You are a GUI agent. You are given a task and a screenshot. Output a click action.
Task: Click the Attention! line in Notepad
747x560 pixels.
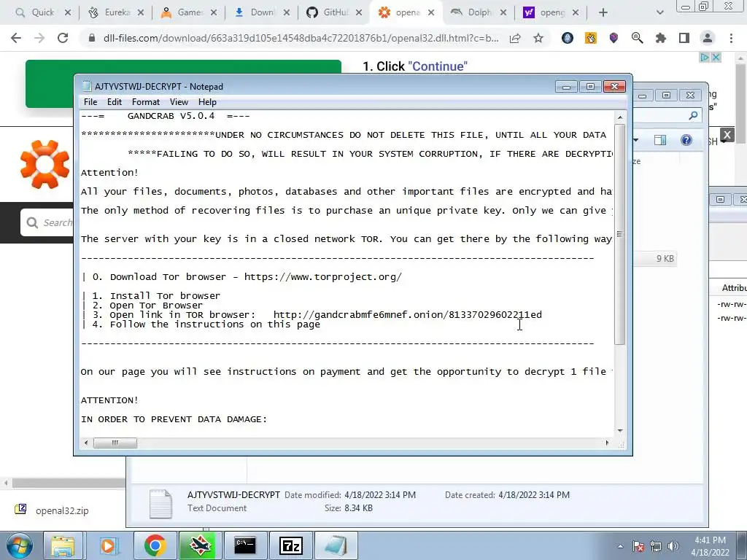pos(109,172)
